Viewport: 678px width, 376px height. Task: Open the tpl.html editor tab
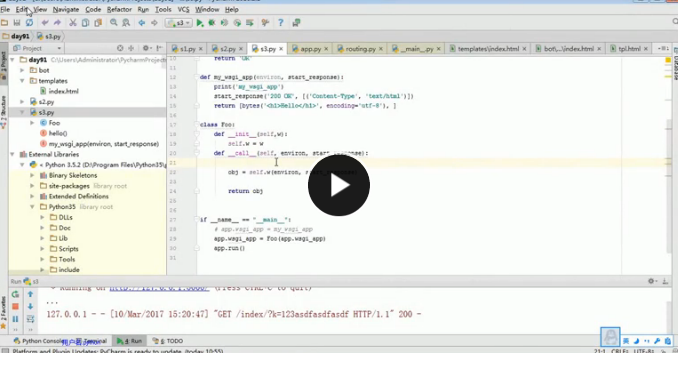629,49
